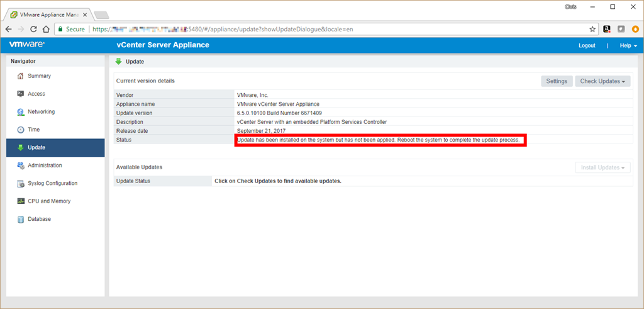Click the gray extension icon in toolbar
644x309 pixels.
tap(621, 29)
